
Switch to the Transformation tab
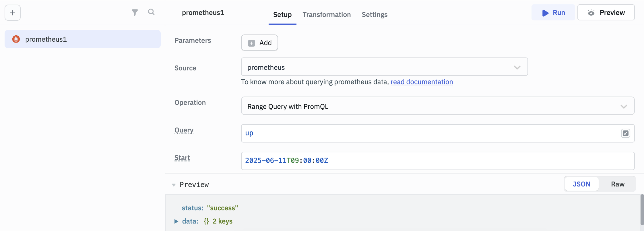(326, 14)
